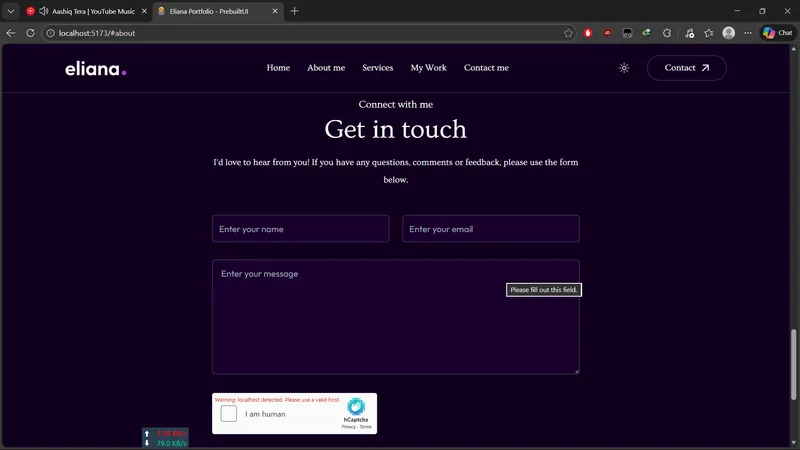This screenshot has height=450, width=800.
Task: Go to the About me nav item
Action: (x=326, y=68)
